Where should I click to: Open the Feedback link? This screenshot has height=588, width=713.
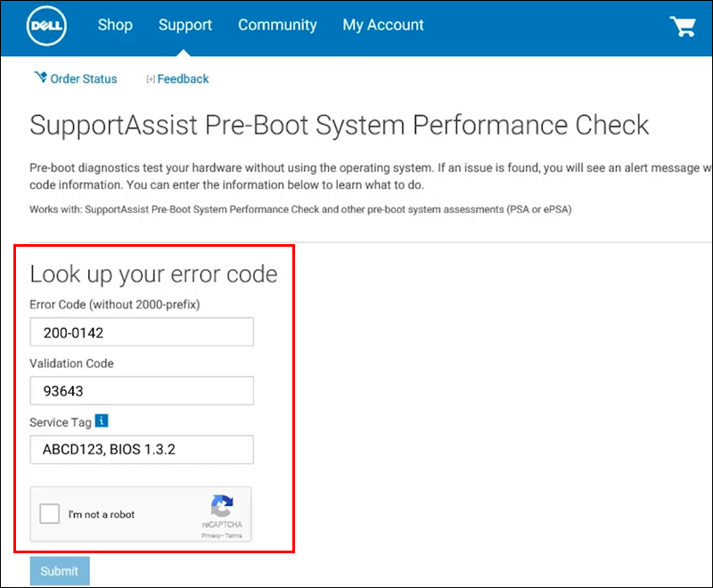click(x=183, y=78)
